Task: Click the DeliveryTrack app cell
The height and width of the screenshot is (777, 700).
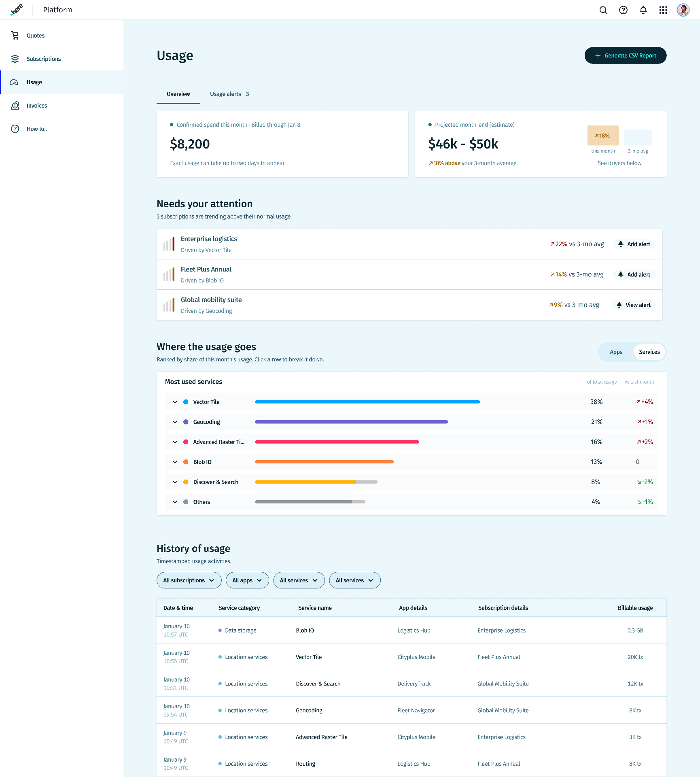Action: 414,684
